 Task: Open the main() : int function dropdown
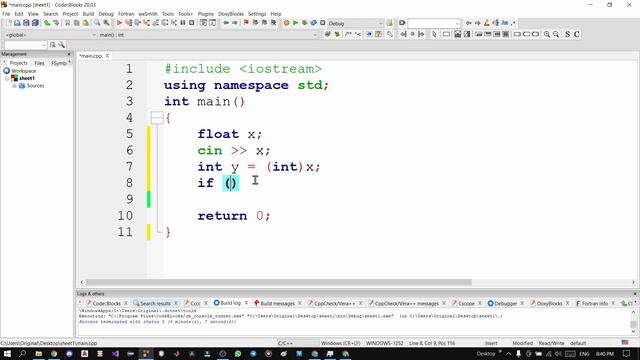pyautogui.click(x=208, y=35)
